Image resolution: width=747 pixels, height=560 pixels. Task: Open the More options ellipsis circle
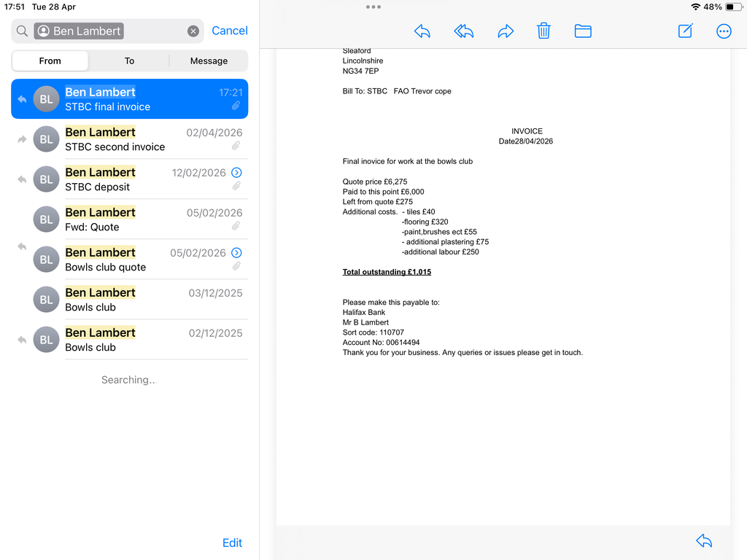(x=724, y=31)
